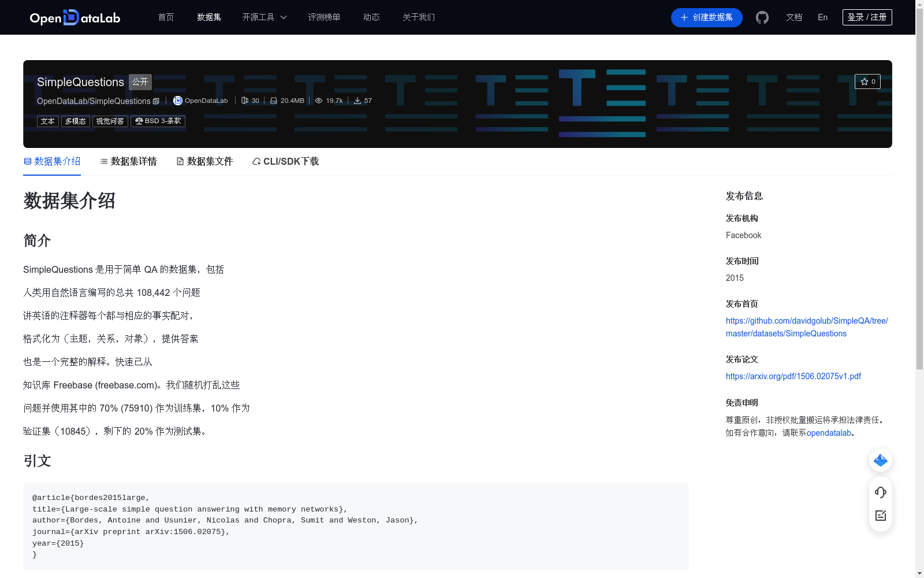Click the OpenDataLab publisher name
Image resolution: width=924 pixels, height=578 pixels.
pos(206,101)
